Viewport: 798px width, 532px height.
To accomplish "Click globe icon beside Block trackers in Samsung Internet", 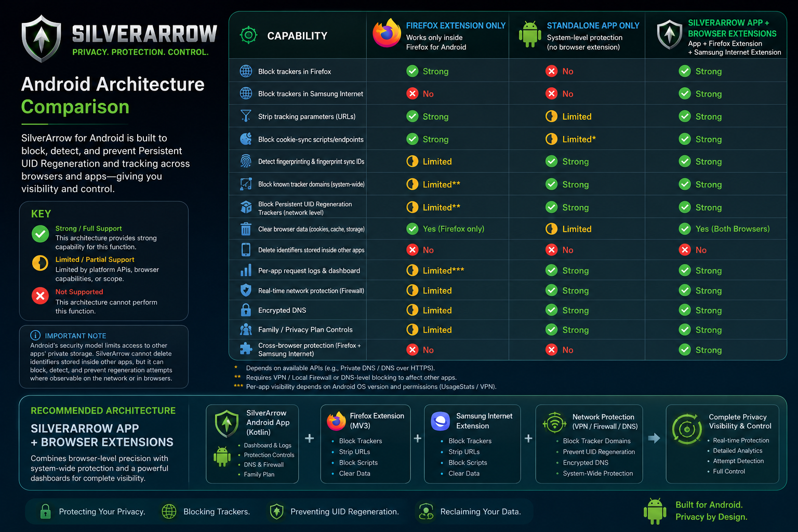I will tap(246, 94).
